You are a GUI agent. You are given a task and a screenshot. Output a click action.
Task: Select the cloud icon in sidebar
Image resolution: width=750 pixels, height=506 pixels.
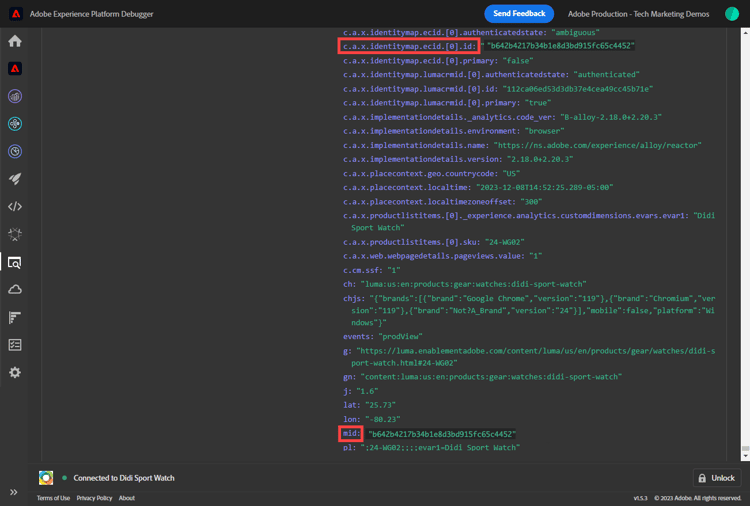pyautogui.click(x=15, y=290)
